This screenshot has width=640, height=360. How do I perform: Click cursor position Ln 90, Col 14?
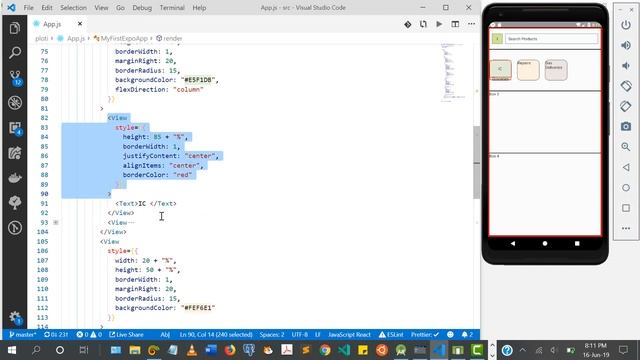tap(216, 335)
